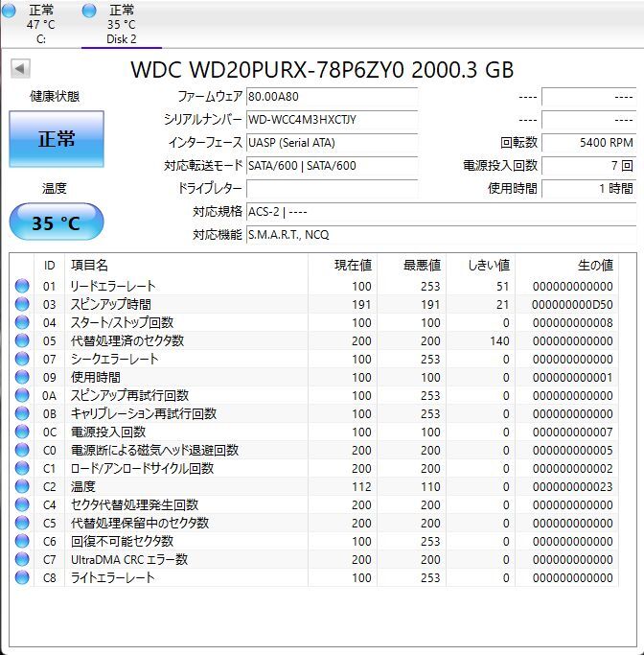Click the status icon for row C6 回復不可能セクタ数

[x=22, y=541]
